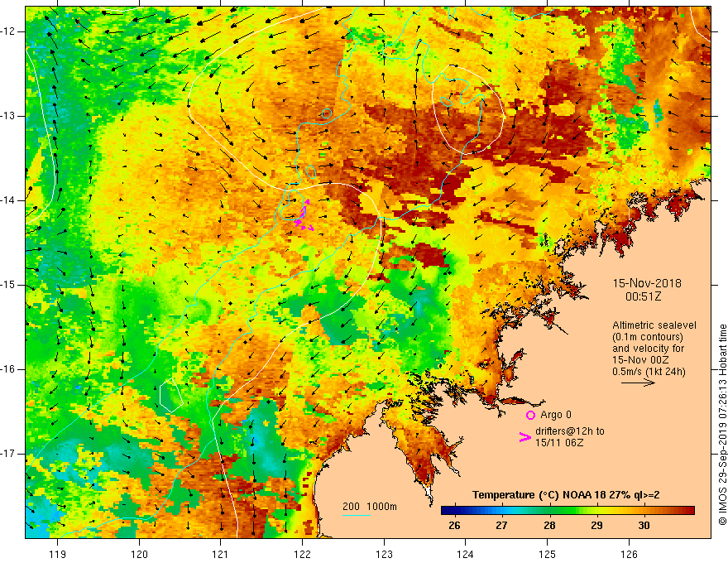Click the date text 15-Nov-2018
The width and height of the screenshot is (728, 563).
[x=647, y=283]
